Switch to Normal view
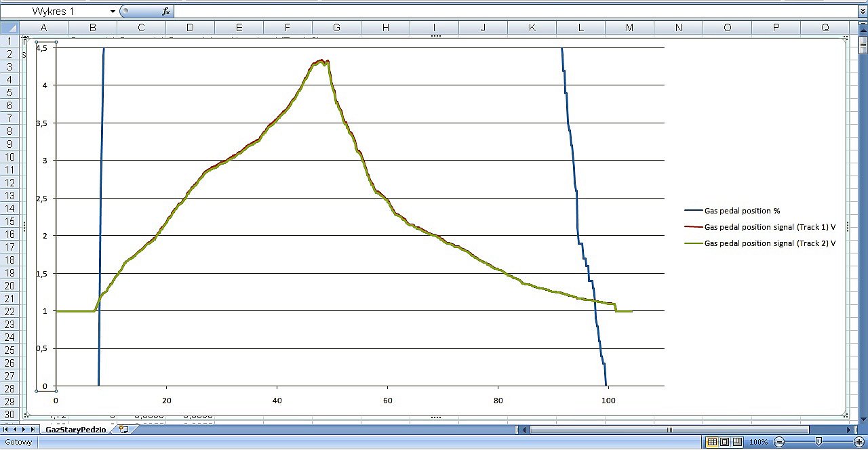Image resolution: width=868 pixels, height=450 pixels. click(x=712, y=442)
